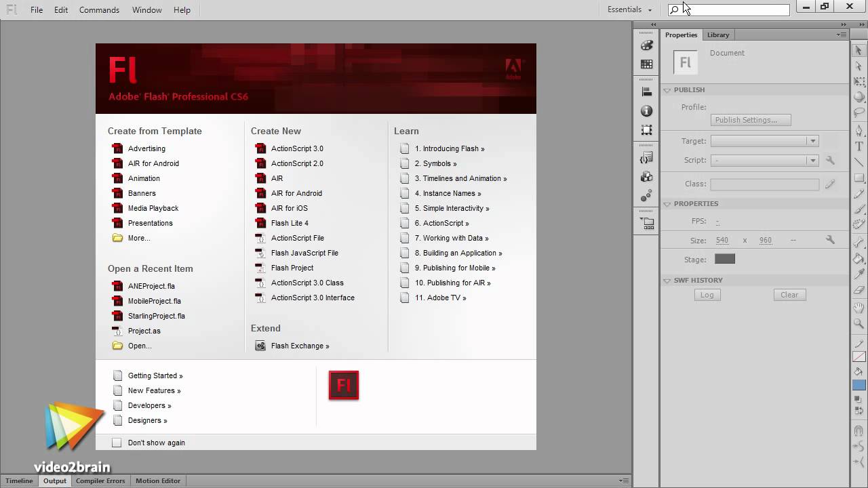Select the Line tool
The image size is (868, 488).
pos(859,162)
